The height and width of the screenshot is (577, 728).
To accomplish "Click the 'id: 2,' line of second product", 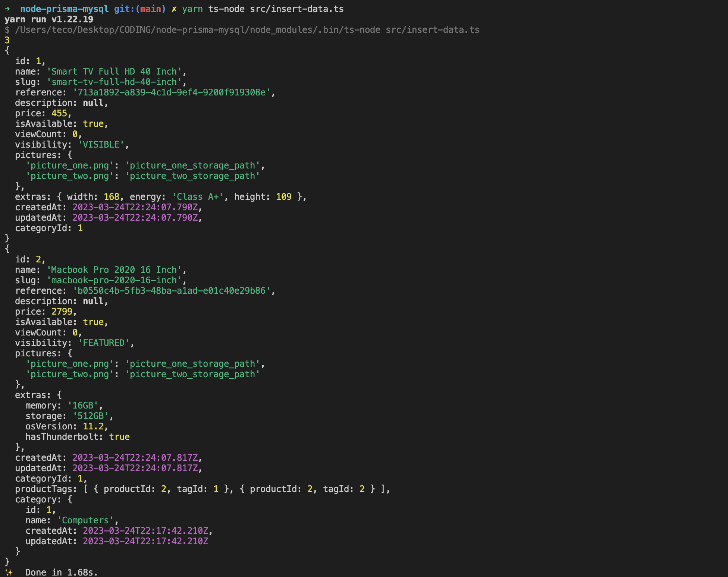I will (30, 259).
